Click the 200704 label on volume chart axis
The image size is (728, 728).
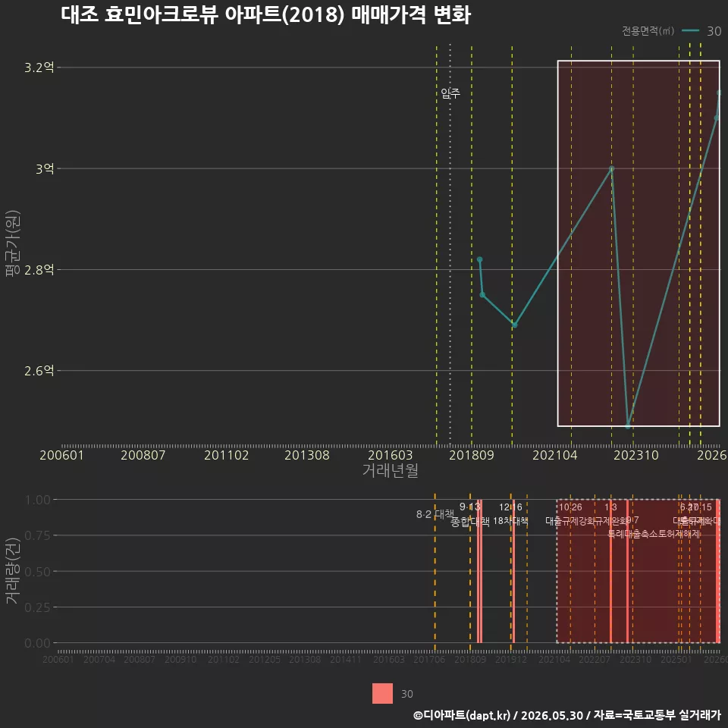click(99, 659)
